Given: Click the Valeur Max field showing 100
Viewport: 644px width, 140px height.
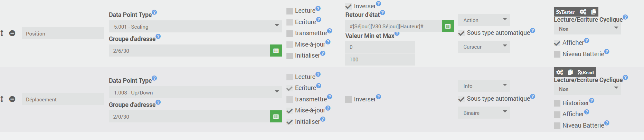Looking at the screenshot, I should tap(380, 59).
